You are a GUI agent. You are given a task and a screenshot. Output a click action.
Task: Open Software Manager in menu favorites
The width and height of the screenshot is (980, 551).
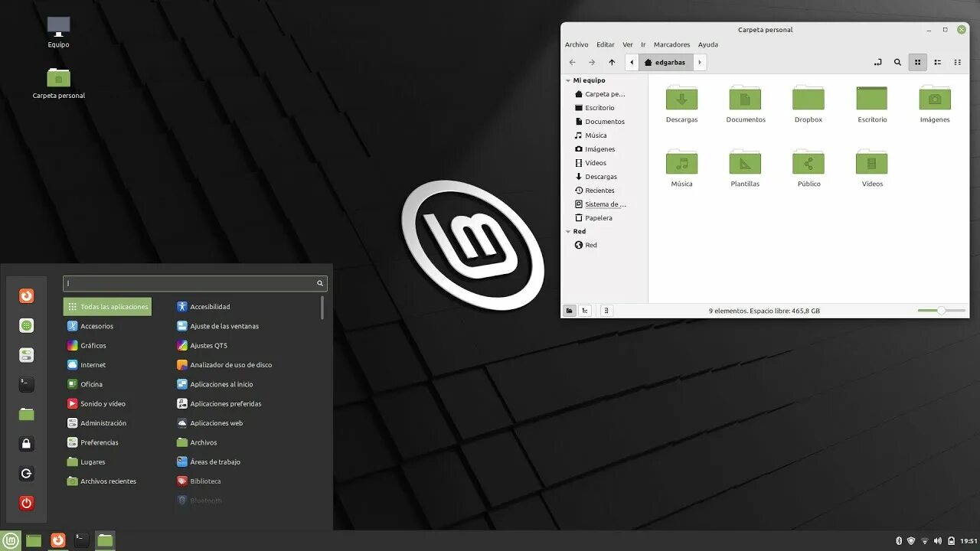[26, 325]
